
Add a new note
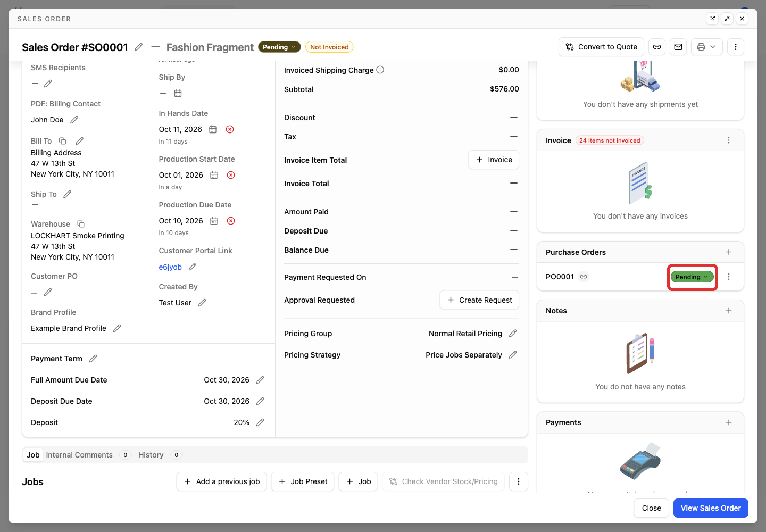(x=729, y=311)
